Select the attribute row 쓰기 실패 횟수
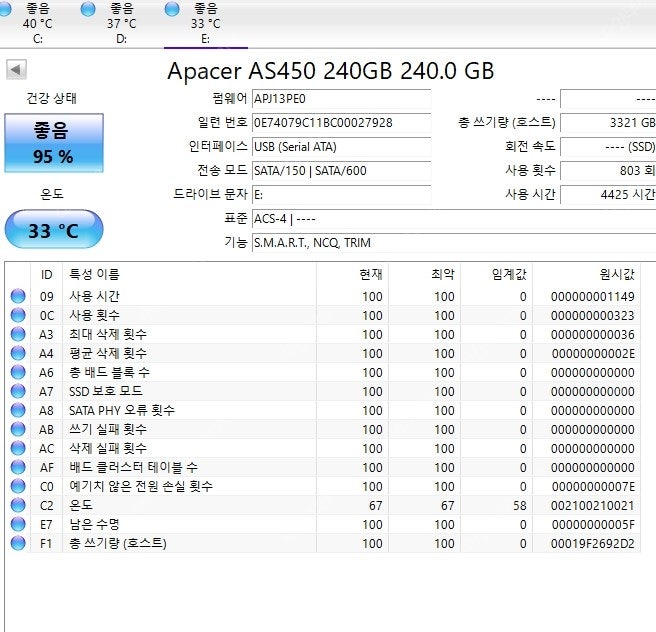 click(323, 429)
